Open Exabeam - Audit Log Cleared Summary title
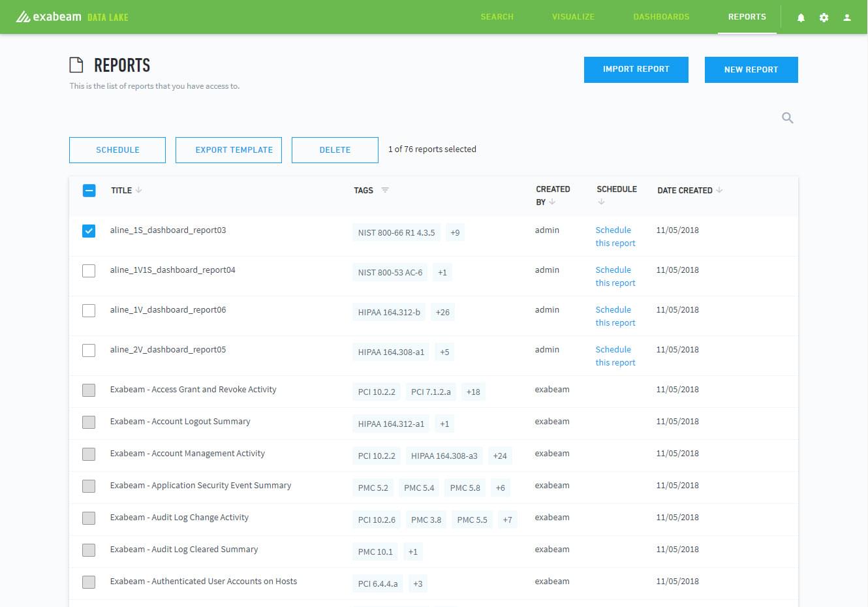868x607 pixels. (x=184, y=549)
